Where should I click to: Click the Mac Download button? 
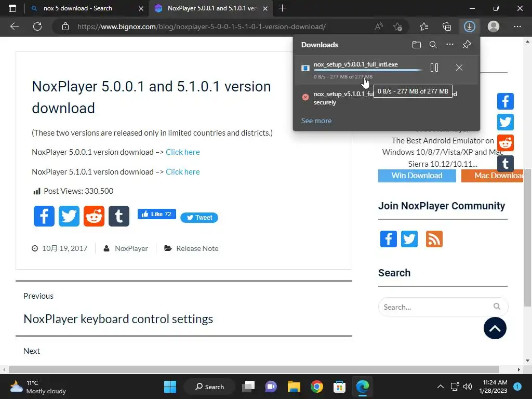click(493, 176)
